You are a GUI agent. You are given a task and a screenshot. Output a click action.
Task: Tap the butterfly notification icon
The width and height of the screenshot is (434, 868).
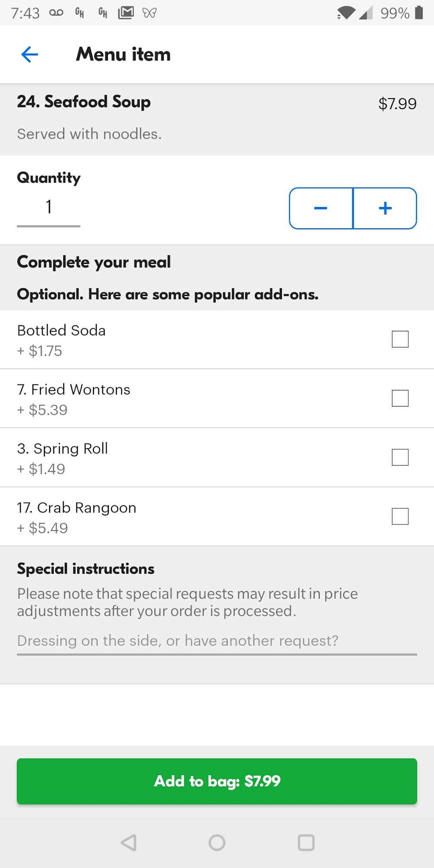[149, 13]
